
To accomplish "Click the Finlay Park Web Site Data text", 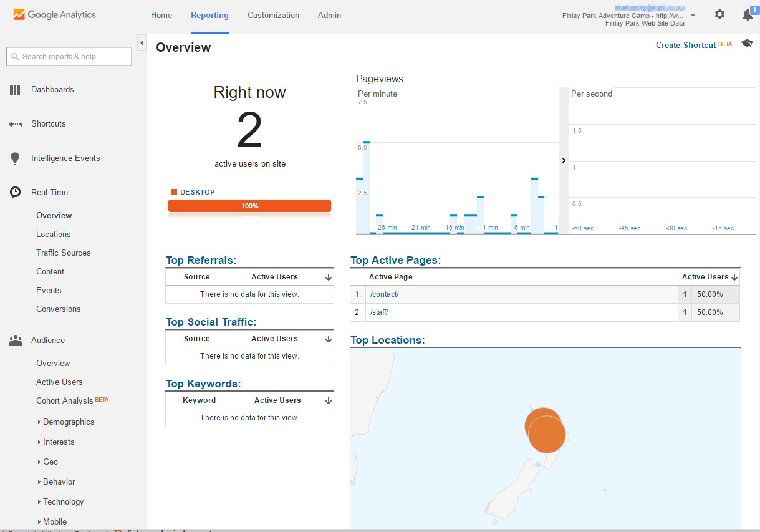I will 645,24.
